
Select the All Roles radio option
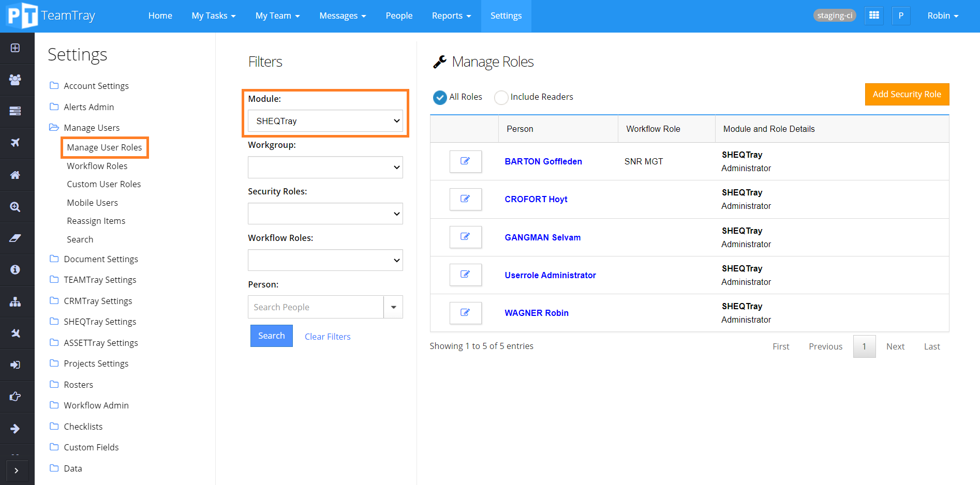click(x=440, y=97)
